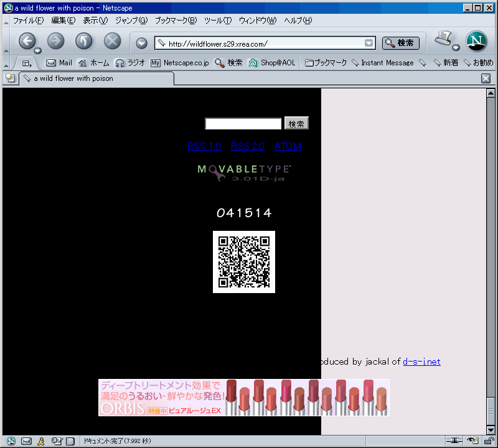This screenshot has width=498, height=448.
Task: Click the ORBIS lipstick banner ad
Action: (x=244, y=398)
